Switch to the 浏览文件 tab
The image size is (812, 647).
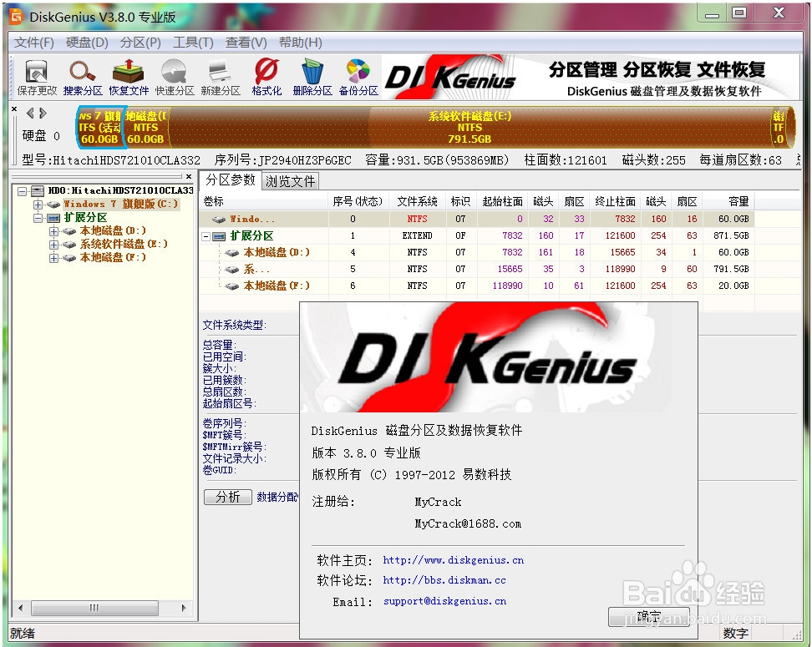tap(291, 181)
